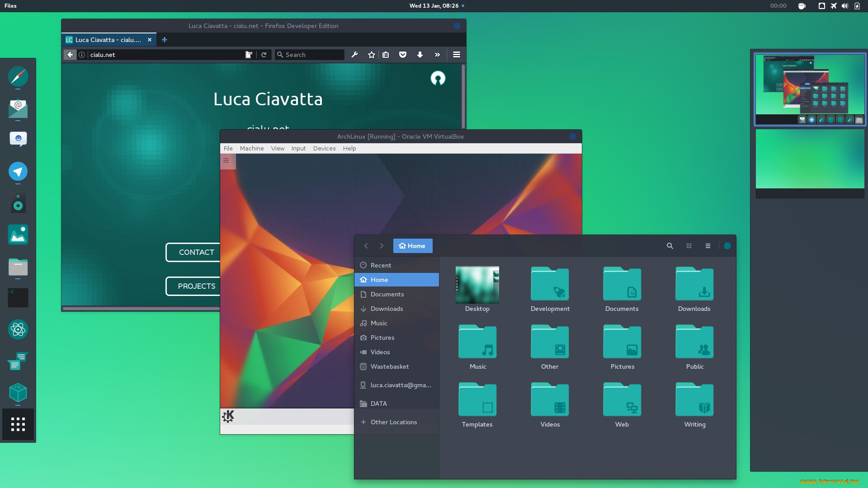This screenshot has width=868, height=488.
Task: Open the web browser icon in the dock
Action: point(18,77)
